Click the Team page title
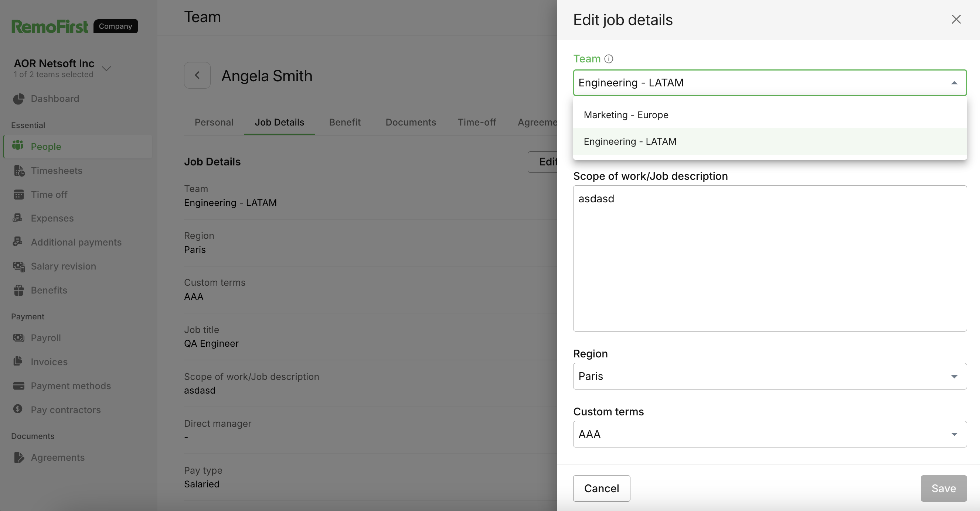This screenshot has height=511, width=980. click(203, 17)
